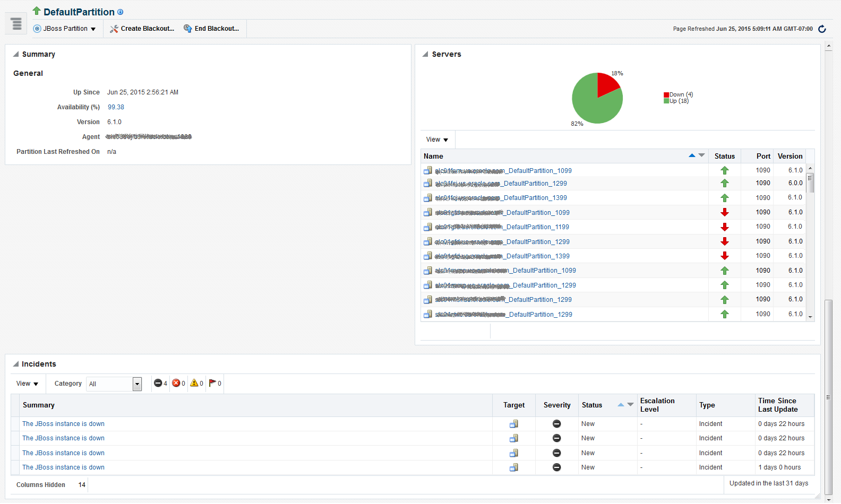The image size is (841, 504).
Task: Click server icon of first DefaultPartition_1399 row
Action: (427, 198)
